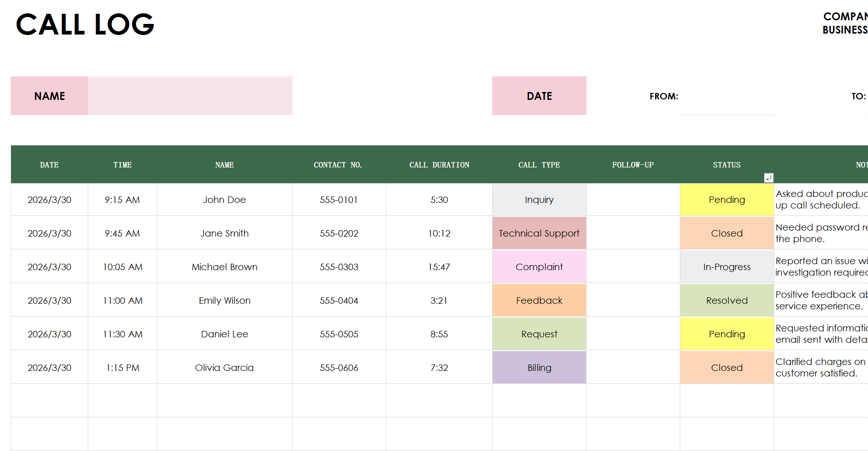Viewport: 868px width, 451px height.
Task: Click the DATE column header
Action: click(49, 165)
